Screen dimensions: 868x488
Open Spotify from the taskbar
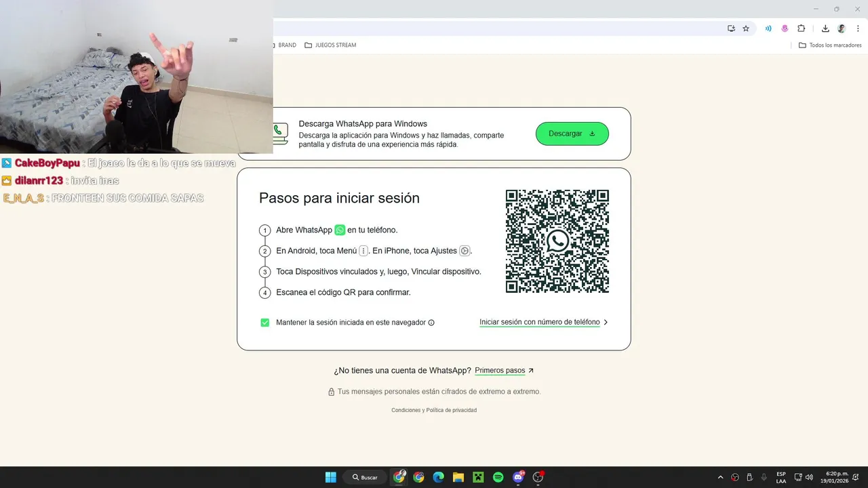[498, 477]
